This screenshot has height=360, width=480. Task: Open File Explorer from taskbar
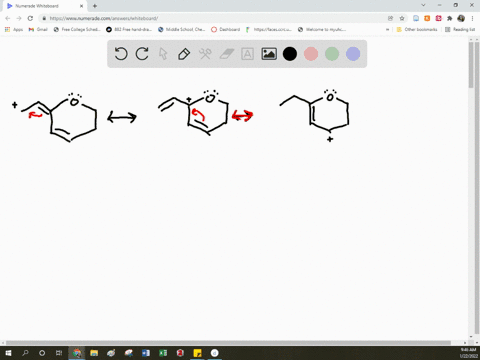click(x=94, y=353)
